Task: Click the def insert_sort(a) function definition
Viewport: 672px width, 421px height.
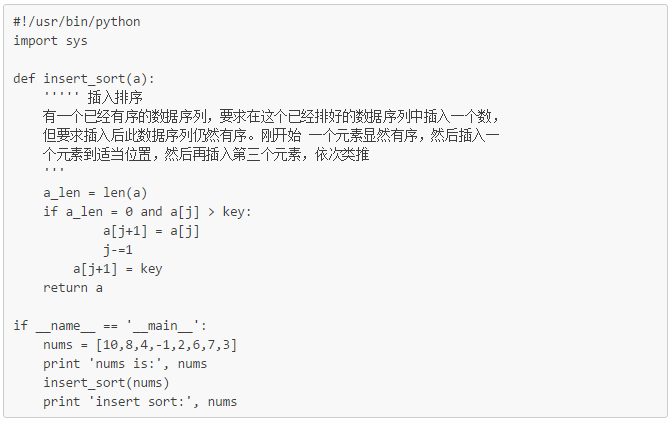Action: tap(84, 79)
